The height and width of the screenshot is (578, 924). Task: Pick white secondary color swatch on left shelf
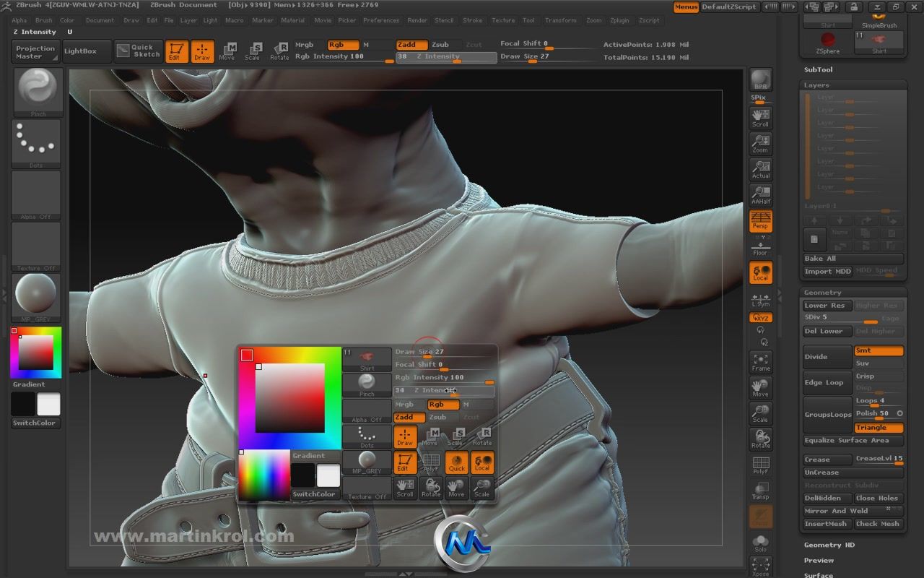point(48,404)
